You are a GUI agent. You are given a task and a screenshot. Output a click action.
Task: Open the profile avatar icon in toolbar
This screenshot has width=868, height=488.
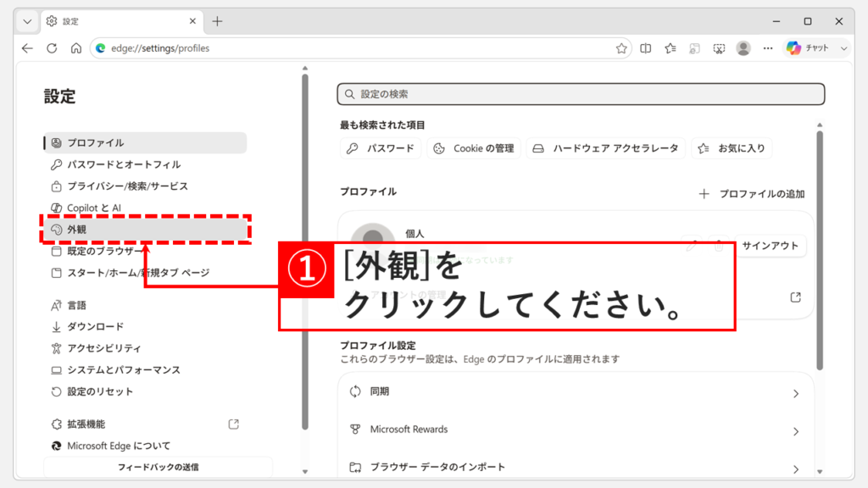[x=743, y=48]
